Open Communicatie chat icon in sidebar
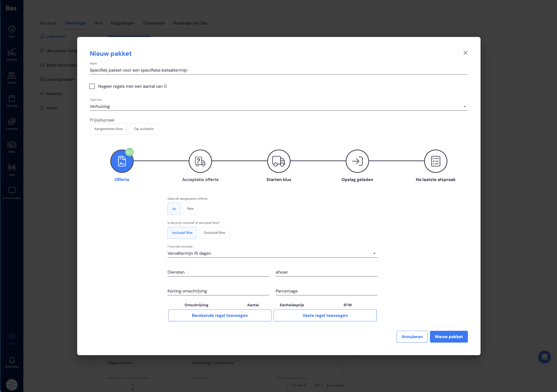 [12, 193]
